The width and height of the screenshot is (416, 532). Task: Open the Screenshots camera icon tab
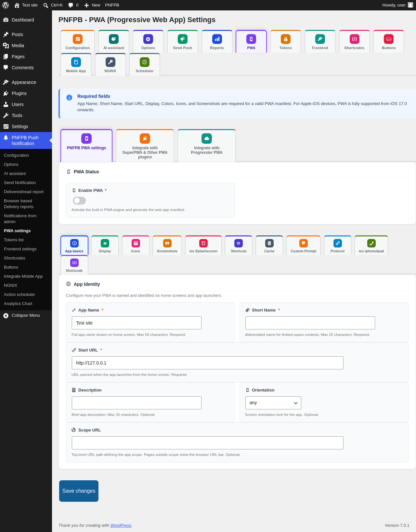[167, 243]
